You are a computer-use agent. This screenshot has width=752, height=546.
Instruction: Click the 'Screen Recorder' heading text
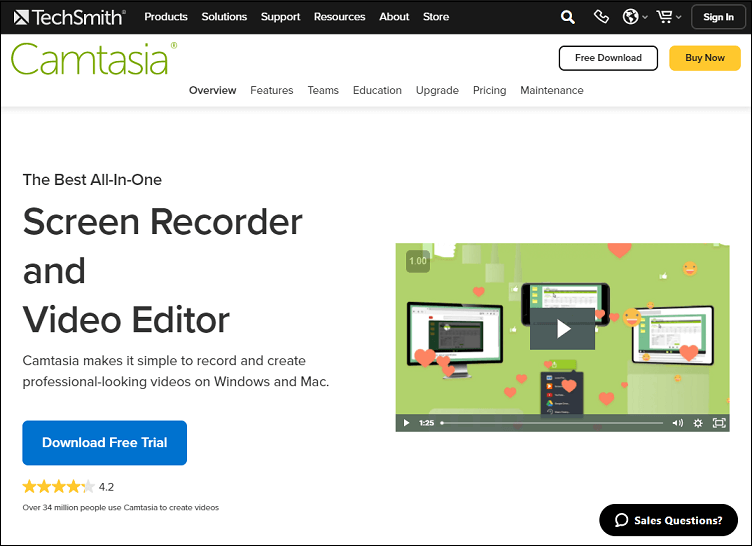[163, 222]
